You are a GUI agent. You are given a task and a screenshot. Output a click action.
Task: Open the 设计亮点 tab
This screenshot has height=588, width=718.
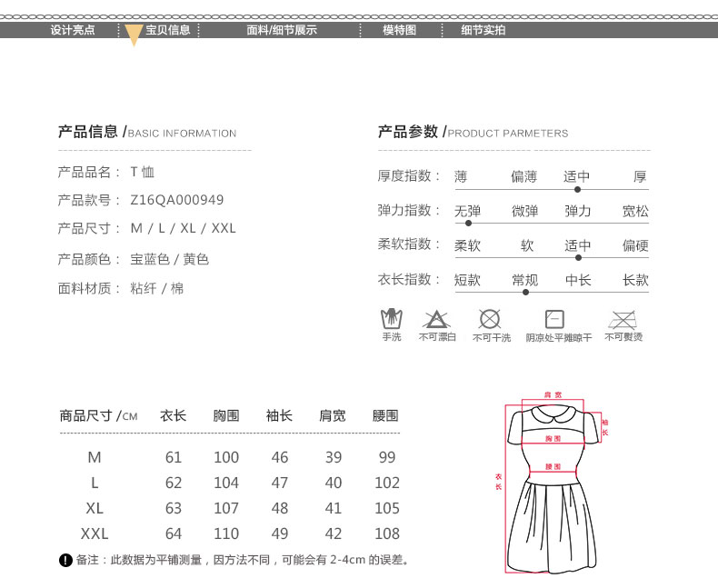click(73, 30)
